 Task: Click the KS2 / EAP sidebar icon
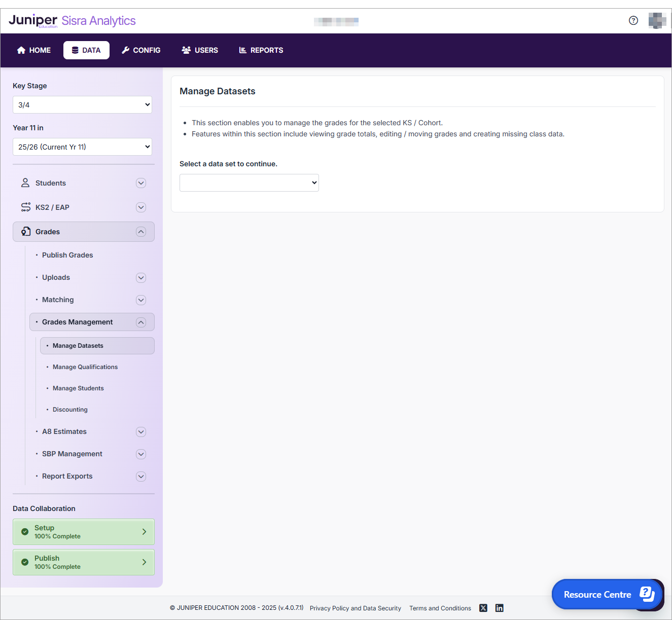[x=25, y=207]
